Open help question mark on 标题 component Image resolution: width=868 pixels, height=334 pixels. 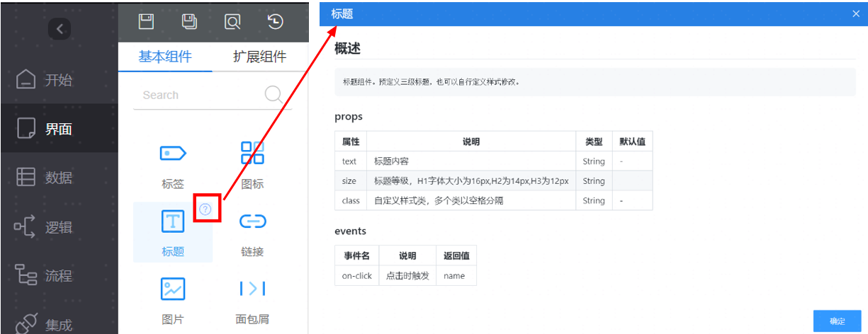pyautogui.click(x=205, y=208)
